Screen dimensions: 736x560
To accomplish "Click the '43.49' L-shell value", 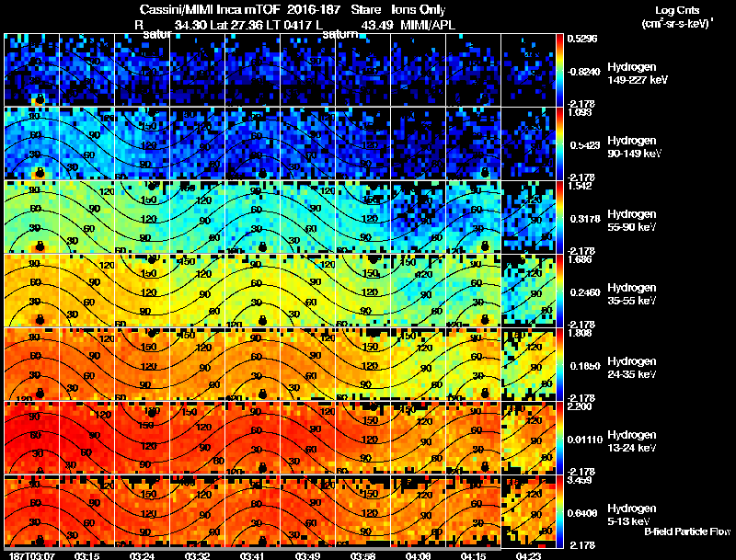I will [x=377, y=25].
